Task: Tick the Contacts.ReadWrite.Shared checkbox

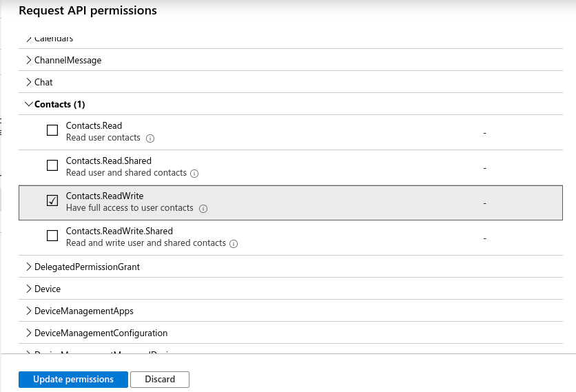Action: point(52,236)
